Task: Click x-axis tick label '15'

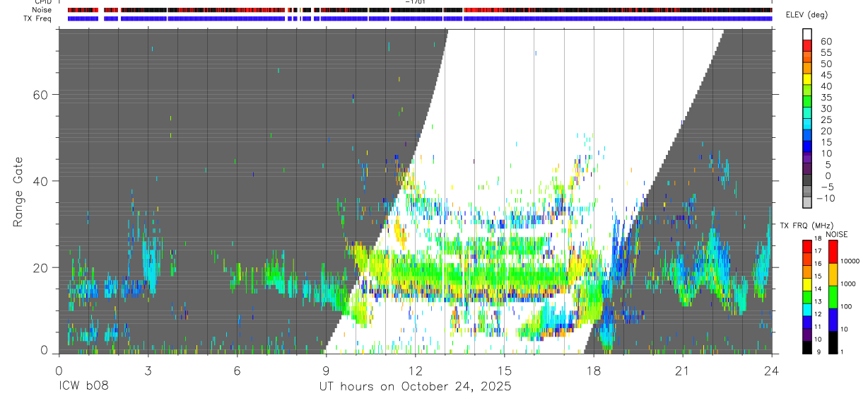Action: point(504,371)
